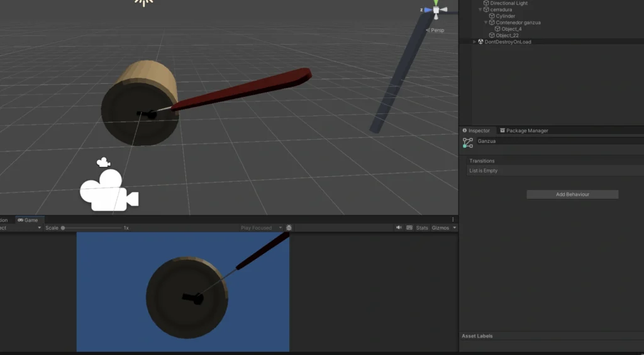The height and width of the screenshot is (355, 644).
Task: Collapse the cerradura hierarchy node
Action: [x=480, y=9]
